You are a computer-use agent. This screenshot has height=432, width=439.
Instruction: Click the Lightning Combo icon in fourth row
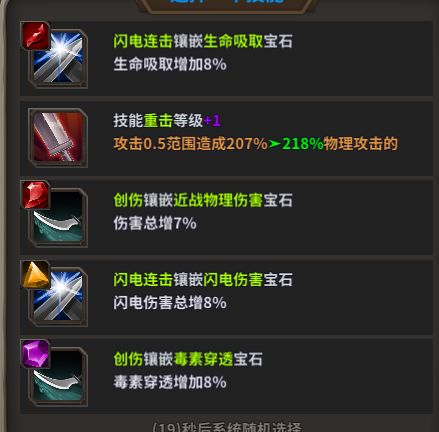[58, 297]
